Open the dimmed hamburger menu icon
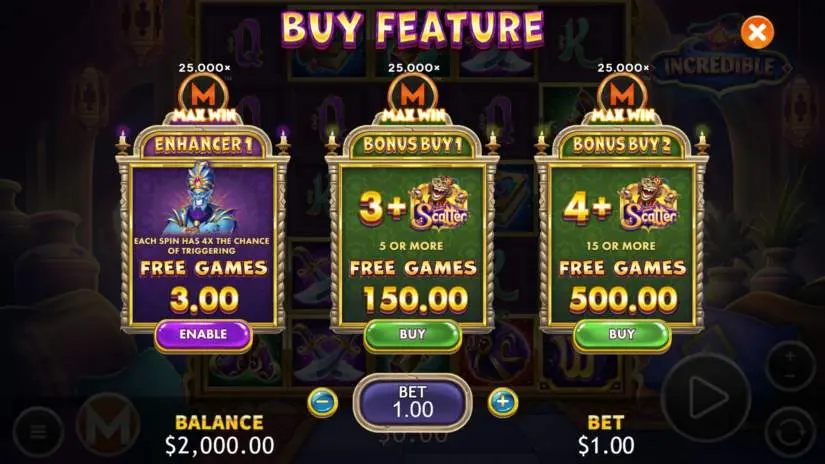This screenshot has width=825, height=464. (x=38, y=432)
